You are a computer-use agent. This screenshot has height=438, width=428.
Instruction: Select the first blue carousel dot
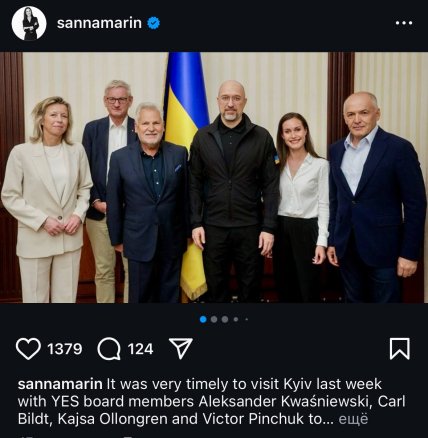[203, 319]
